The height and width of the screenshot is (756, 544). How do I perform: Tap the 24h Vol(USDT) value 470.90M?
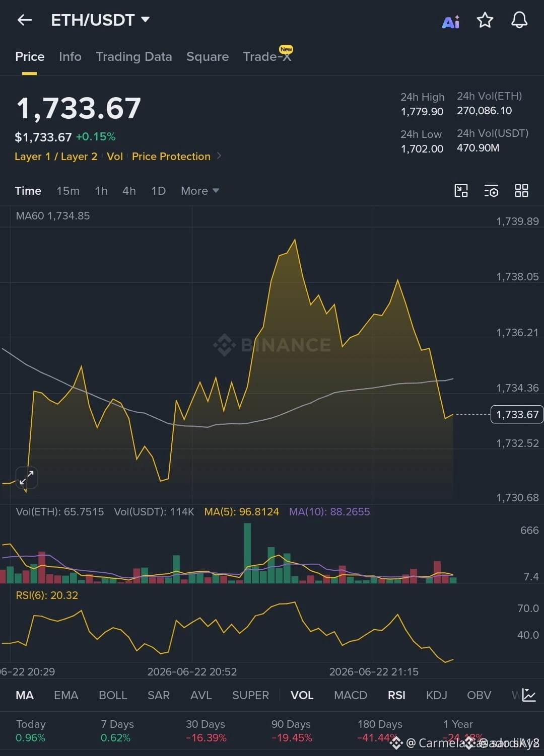coord(478,147)
